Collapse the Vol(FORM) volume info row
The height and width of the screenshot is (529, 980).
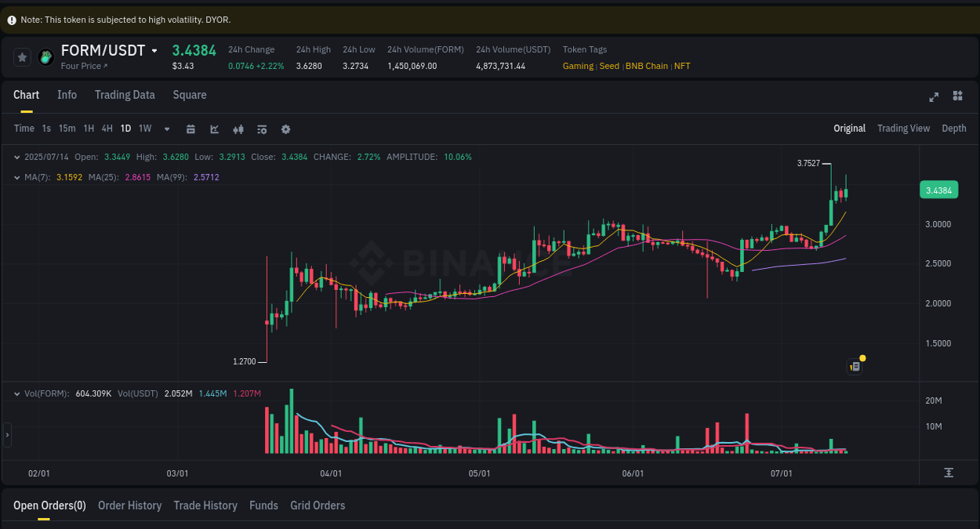[x=17, y=393]
